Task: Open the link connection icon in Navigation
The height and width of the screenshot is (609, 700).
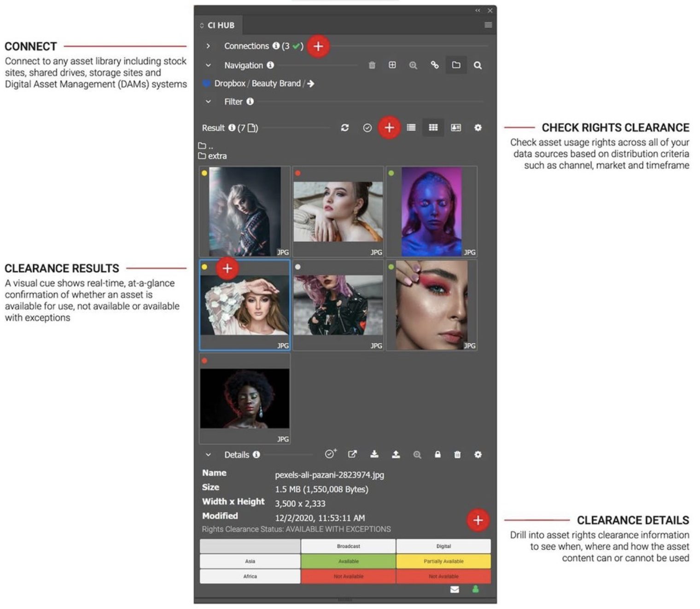Action: click(433, 65)
